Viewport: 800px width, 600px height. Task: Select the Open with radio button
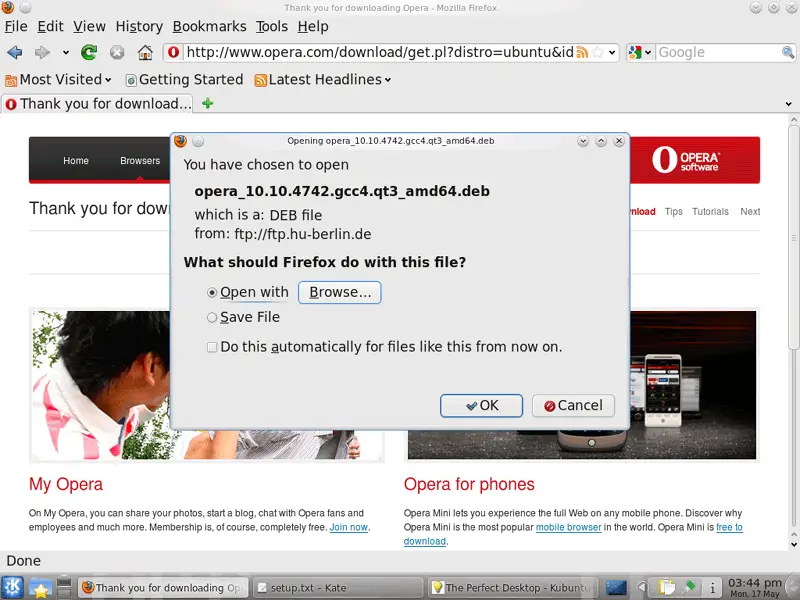[212, 293]
